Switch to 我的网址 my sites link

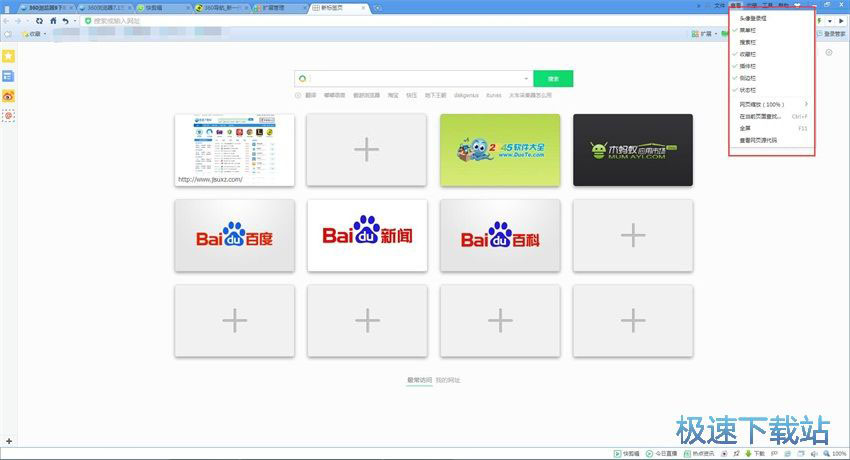pos(448,380)
